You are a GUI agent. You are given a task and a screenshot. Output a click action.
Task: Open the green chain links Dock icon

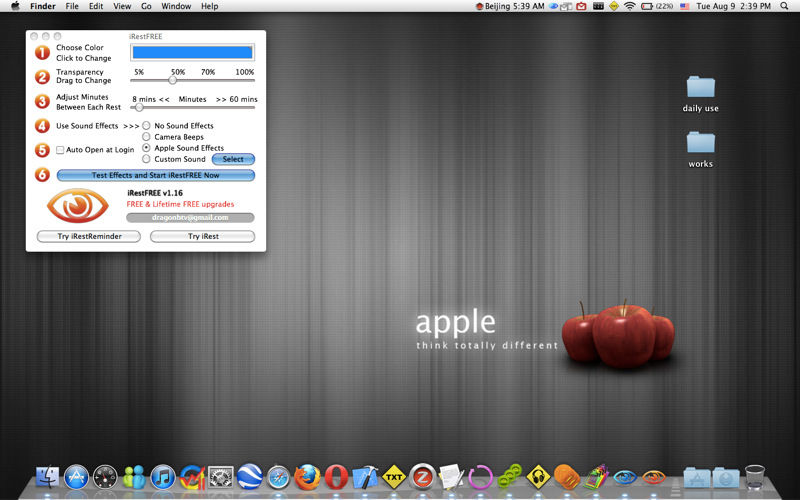click(510, 478)
